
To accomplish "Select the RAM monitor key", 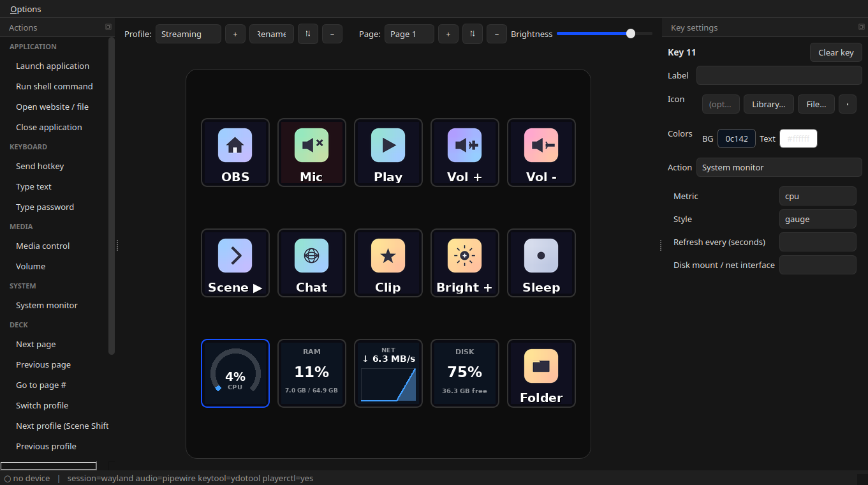I will coord(312,373).
